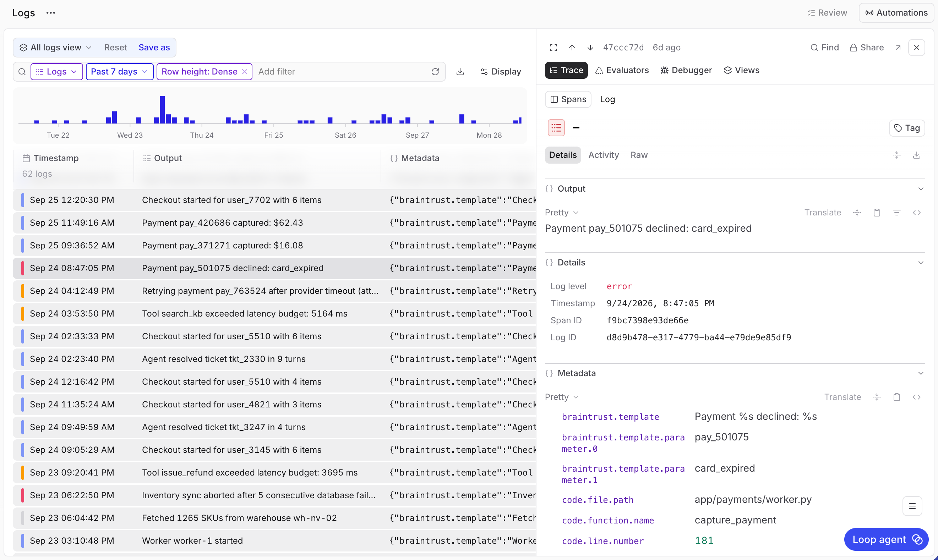
Task: Click the red log span type icon
Action: tap(556, 128)
